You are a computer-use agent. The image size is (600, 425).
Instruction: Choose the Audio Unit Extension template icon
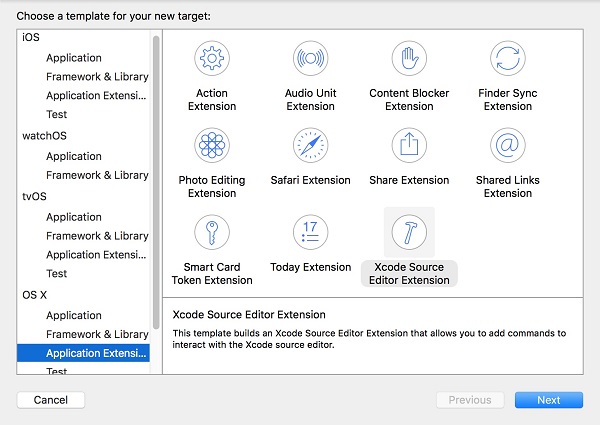(310, 59)
